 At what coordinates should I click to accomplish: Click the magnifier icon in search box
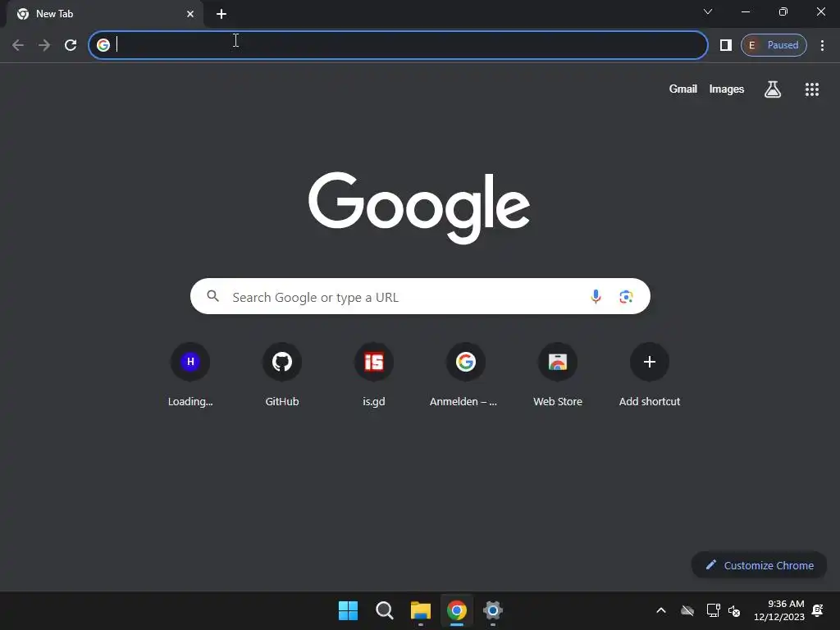(212, 296)
